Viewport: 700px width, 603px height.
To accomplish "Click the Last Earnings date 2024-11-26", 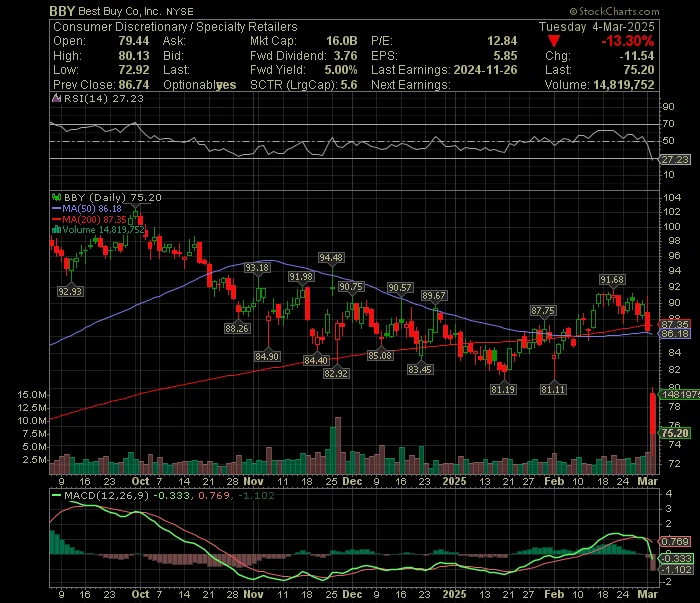I will [485, 70].
